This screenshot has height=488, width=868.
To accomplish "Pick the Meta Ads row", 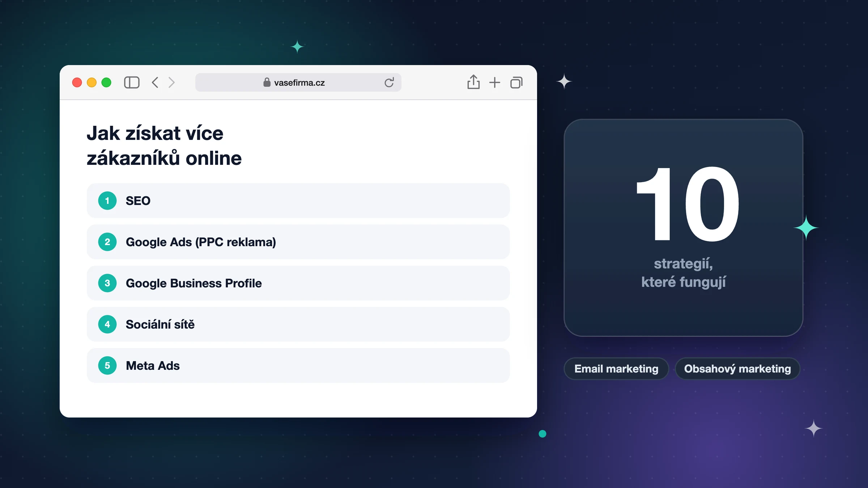I will tap(298, 365).
